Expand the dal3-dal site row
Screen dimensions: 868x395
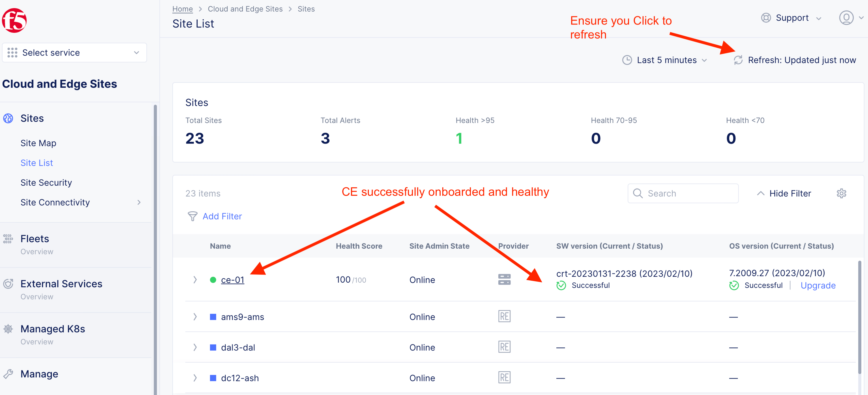[x=195, y=347]
